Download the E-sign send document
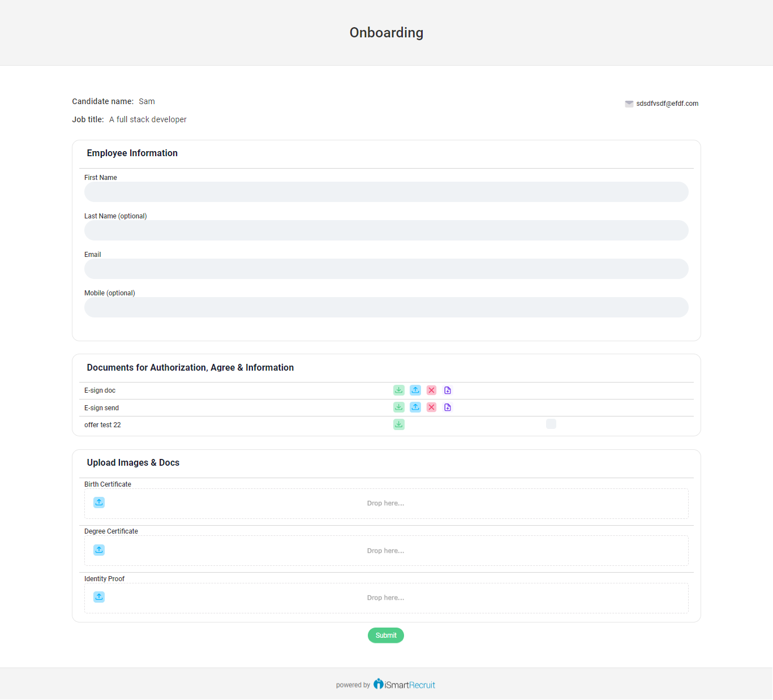773x700 pixels. click(399, 407)
